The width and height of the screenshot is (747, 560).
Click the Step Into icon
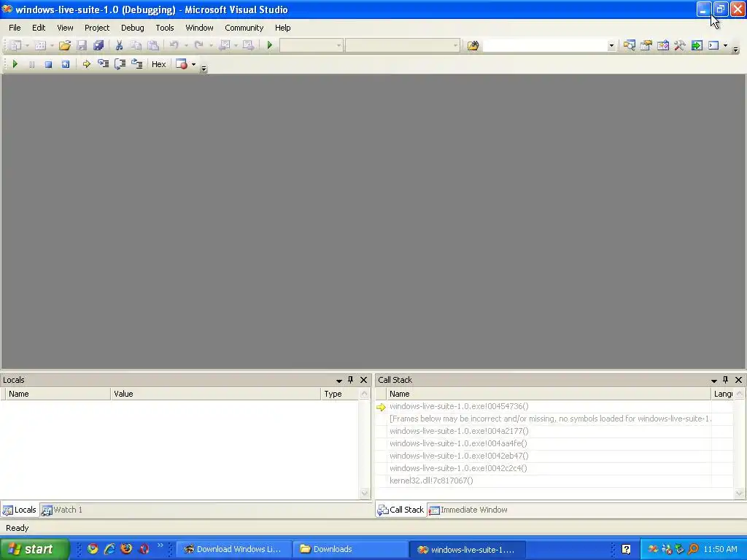tap(103, 64)
